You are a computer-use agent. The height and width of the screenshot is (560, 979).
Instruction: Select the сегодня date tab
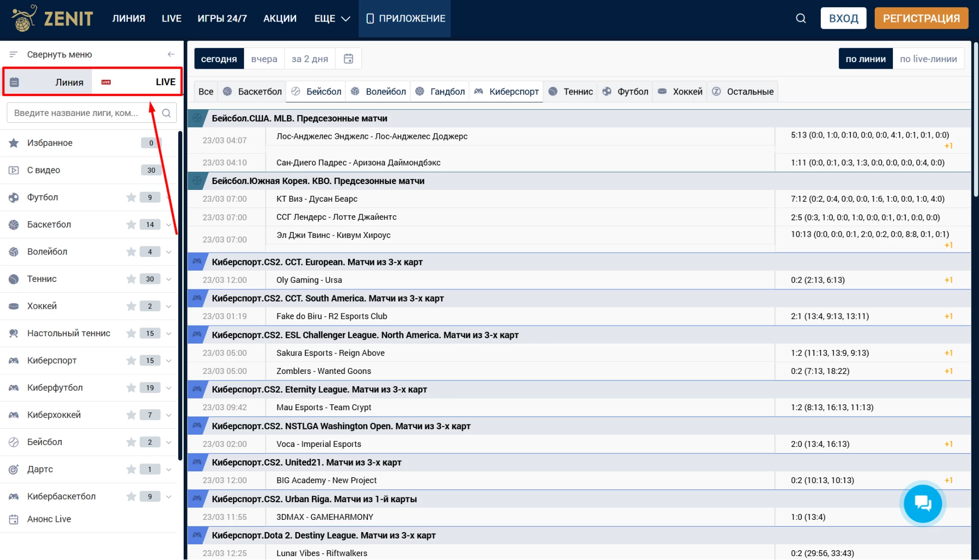pos(219,59)
